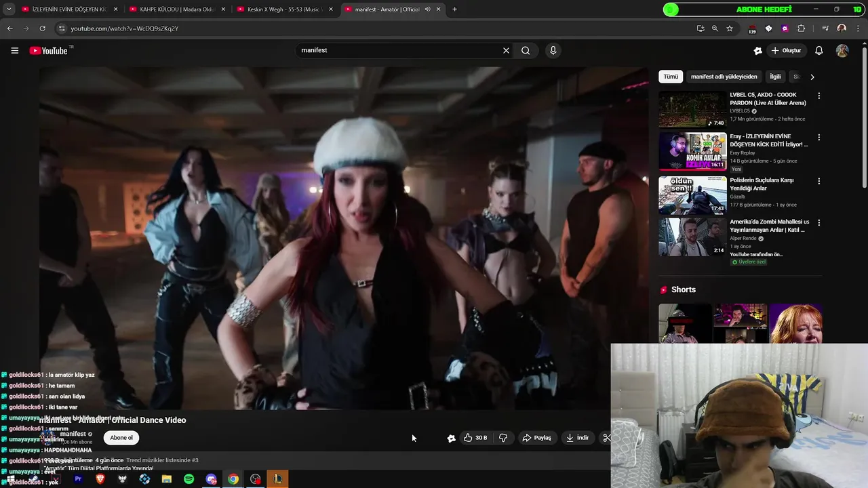
Task: Subscribe with the 'Abone ol' button
Action: (121, 438)
